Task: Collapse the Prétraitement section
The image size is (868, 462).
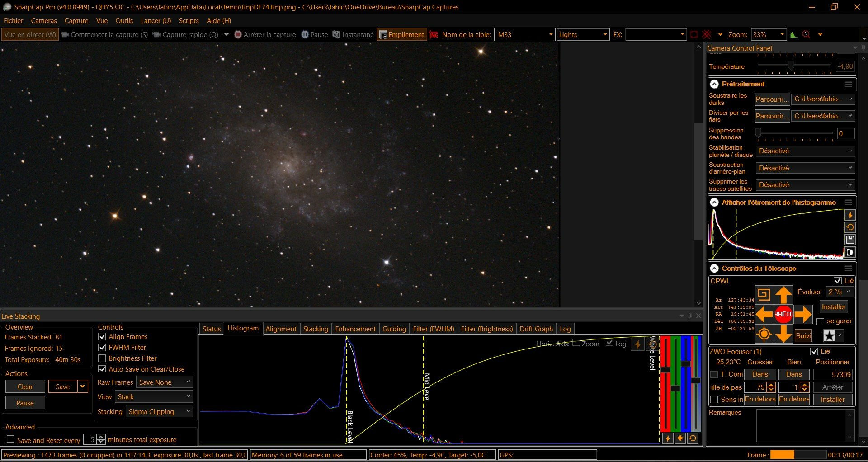Action: click(x=714, y=84)
